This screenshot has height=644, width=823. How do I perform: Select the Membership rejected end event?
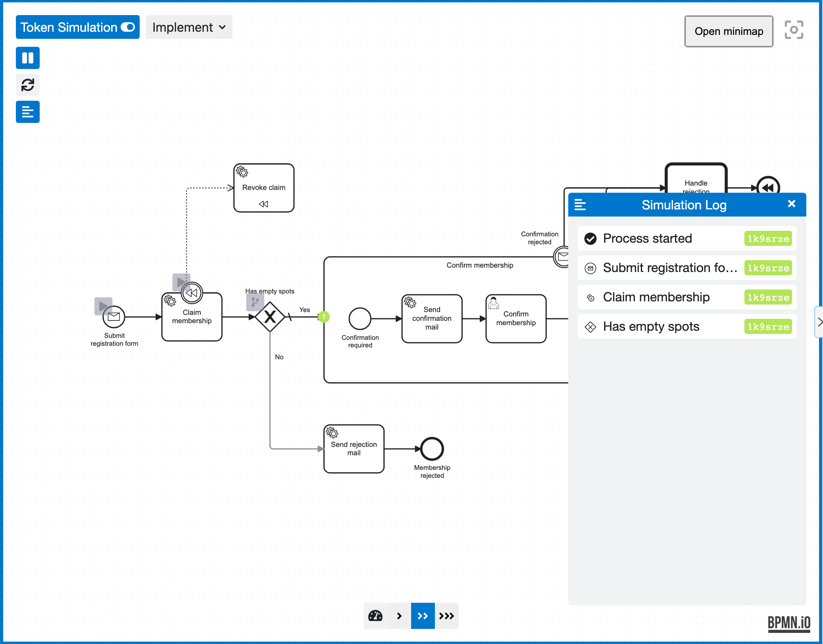[432, 449]
